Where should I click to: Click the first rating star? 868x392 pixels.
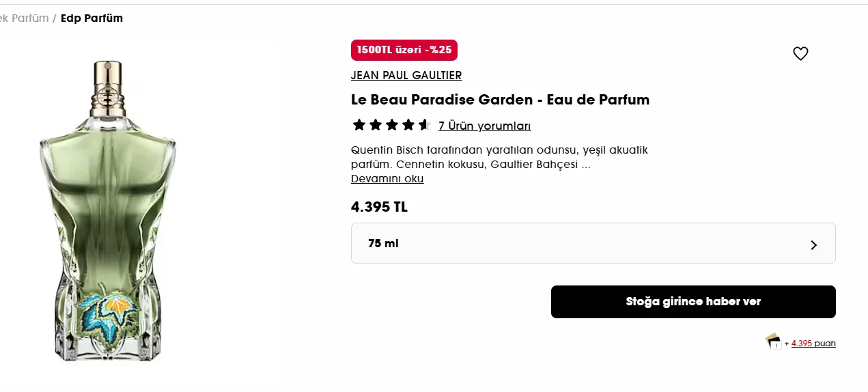[x=359, y=125]
